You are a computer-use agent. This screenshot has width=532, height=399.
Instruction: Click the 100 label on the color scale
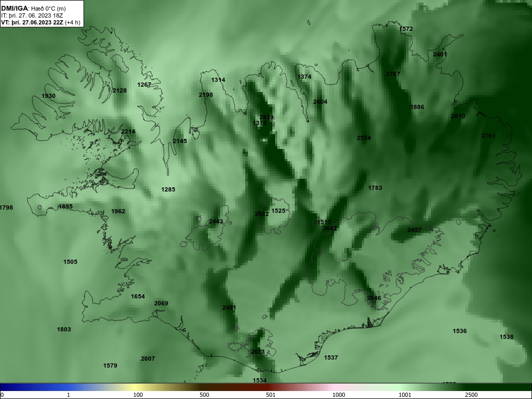click(x=138, y=395)
